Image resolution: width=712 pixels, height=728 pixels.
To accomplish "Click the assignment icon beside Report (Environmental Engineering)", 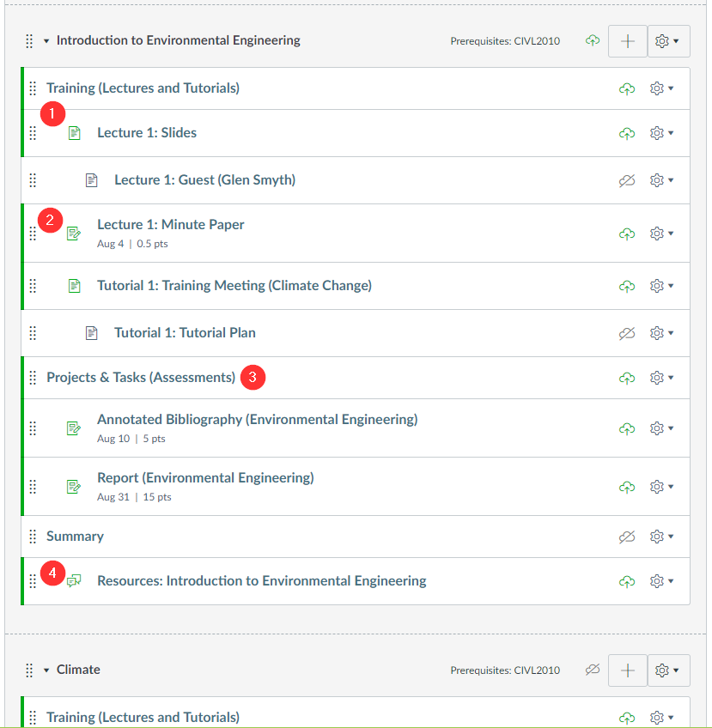I will tap(75, 487).
